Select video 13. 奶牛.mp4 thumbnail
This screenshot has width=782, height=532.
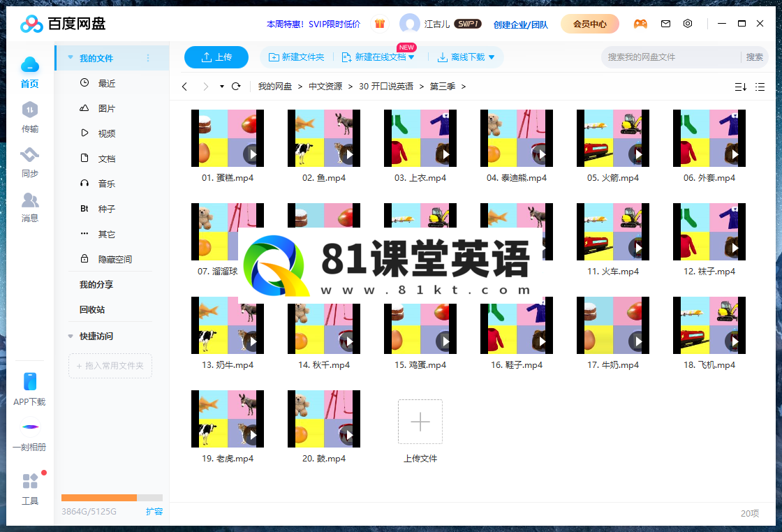pyautogui.click(x=228, y=325)
